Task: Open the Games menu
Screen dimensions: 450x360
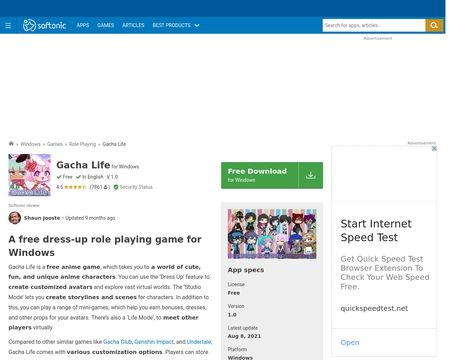Action: click(106, 25)
